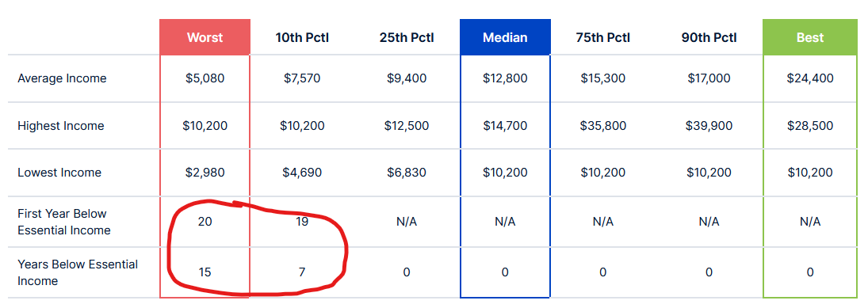Select the red Worst column header
868x308 pixels.
coord(205,37)
